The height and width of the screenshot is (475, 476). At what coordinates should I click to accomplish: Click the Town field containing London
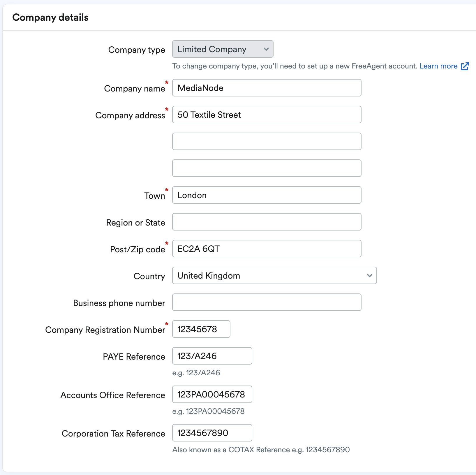[267, 195]
